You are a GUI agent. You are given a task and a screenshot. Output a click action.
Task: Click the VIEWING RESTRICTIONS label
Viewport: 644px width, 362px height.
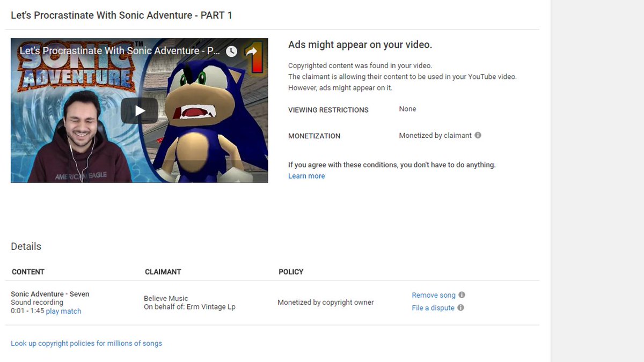pos(328,110)
